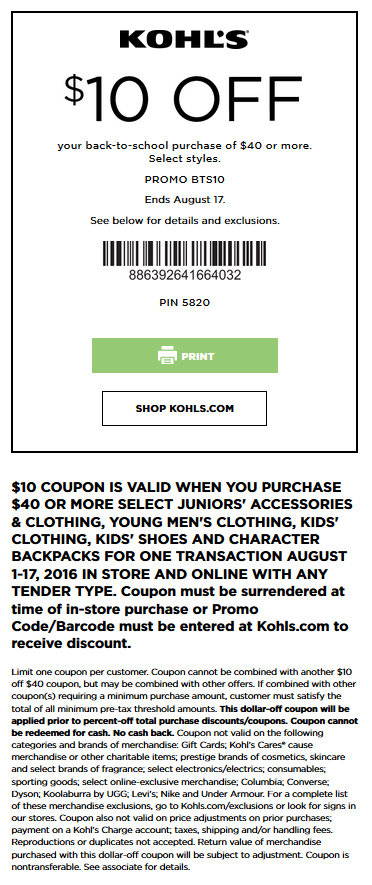Open the SHOP KOHLS.COM button

coord(184,408)
